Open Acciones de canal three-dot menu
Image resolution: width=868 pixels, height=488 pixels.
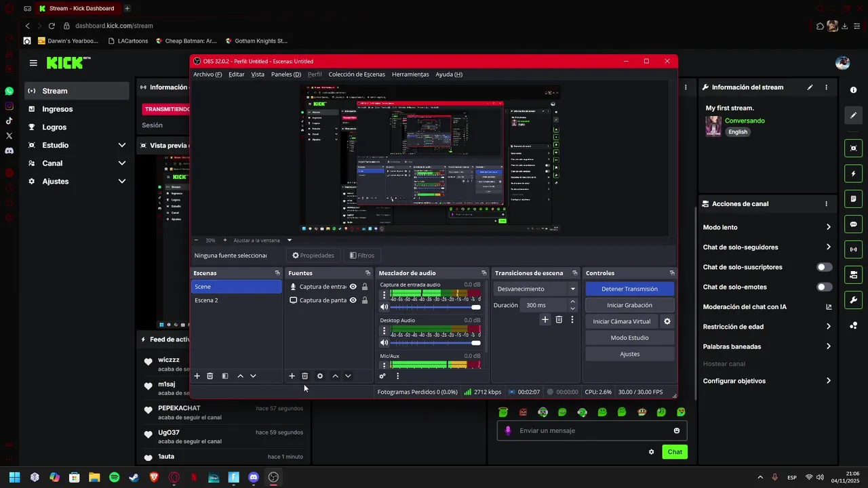826,204
